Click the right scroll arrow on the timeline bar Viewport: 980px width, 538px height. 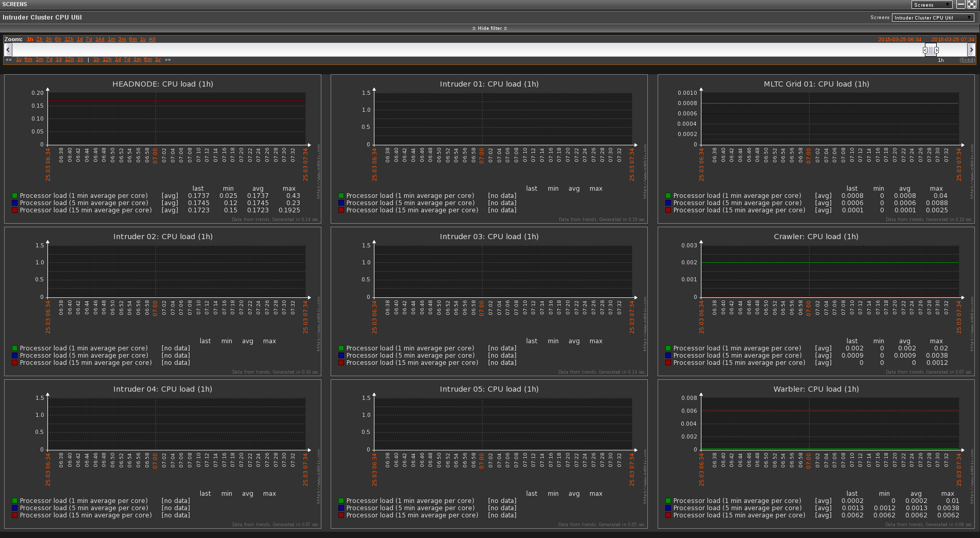(x=971, y=50)
